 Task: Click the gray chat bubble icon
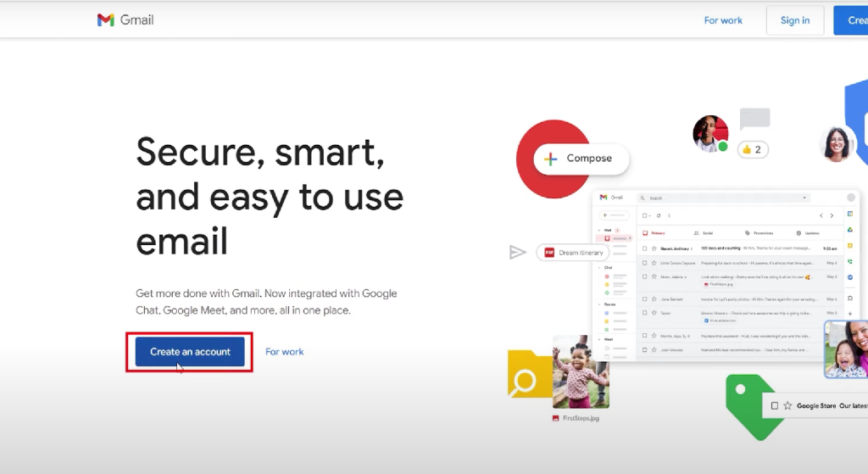[755, 119]
